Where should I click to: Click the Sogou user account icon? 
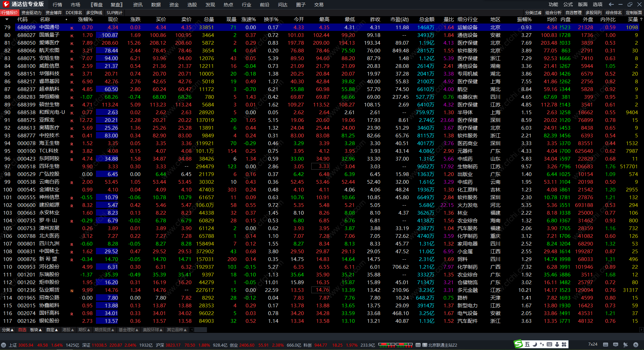coord(557,344)
